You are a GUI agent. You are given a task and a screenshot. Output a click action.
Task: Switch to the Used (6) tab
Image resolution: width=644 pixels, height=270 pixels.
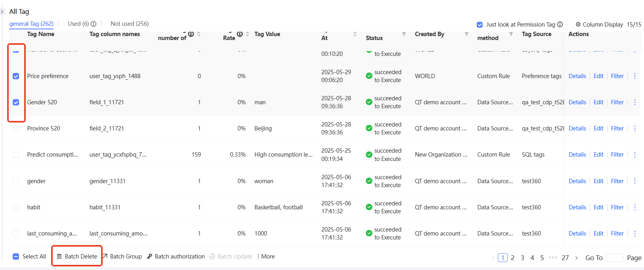(x=78, y=24)
